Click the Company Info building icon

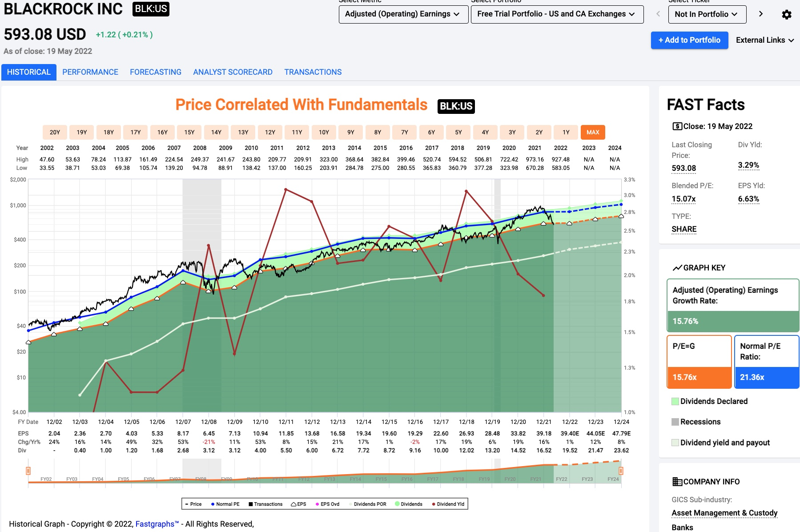(677, 482)
